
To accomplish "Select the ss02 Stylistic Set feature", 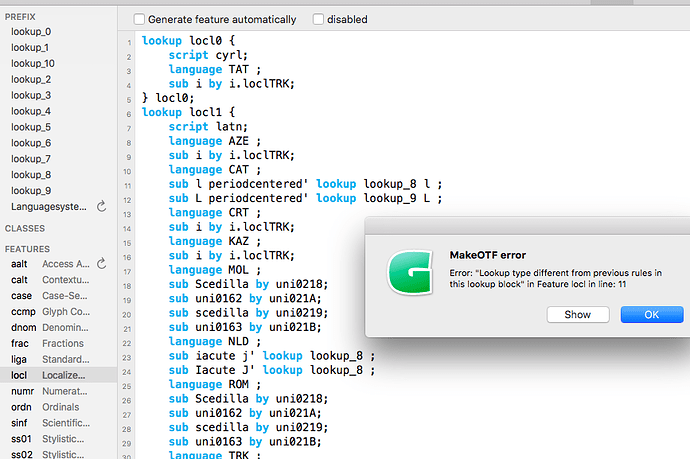I will pyautogui.click(x=48, y=454).
